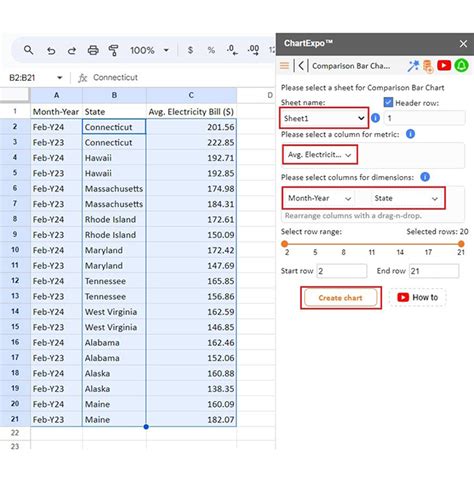Select column A header
Image resolution: width=474 pixels, height=482 pixels.
pos(56,95)
